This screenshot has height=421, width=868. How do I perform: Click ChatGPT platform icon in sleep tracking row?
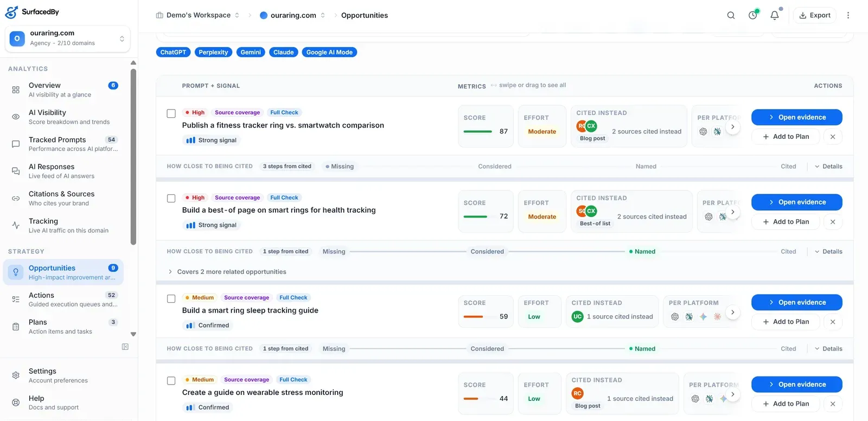point(675,316)
